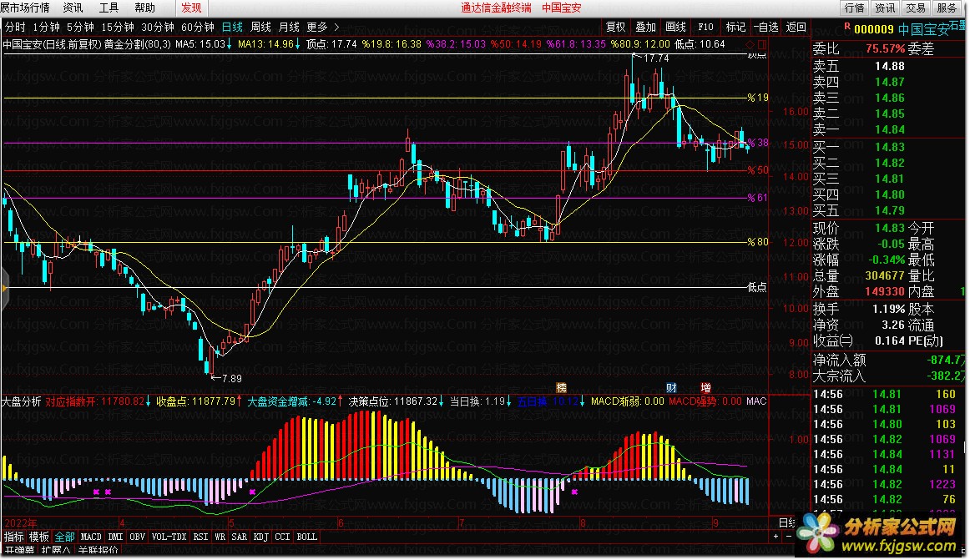Switch to 60分钟 period

(198, 27)
